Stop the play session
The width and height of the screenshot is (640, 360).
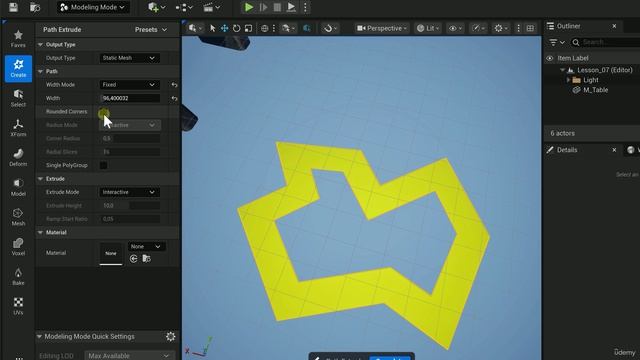277,7
